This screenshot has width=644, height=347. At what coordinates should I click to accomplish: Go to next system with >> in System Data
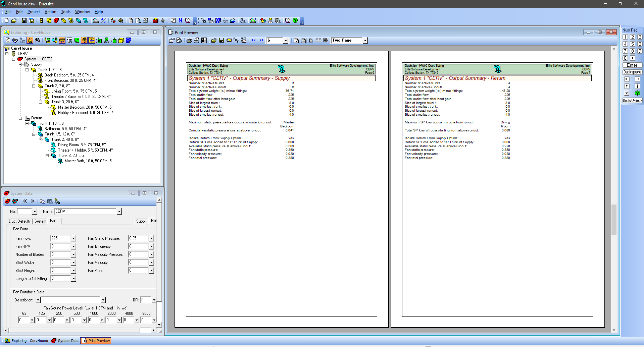point(33,201)
